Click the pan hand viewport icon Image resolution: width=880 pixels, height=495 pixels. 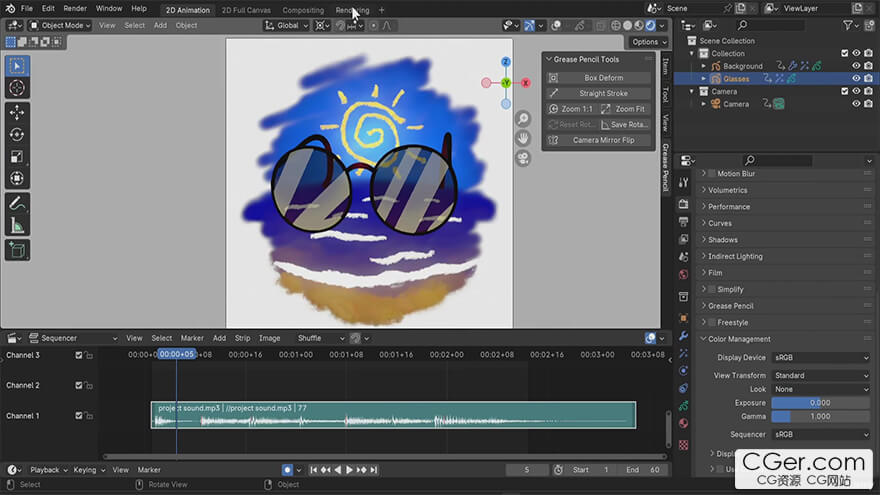[x=523, y=138]
